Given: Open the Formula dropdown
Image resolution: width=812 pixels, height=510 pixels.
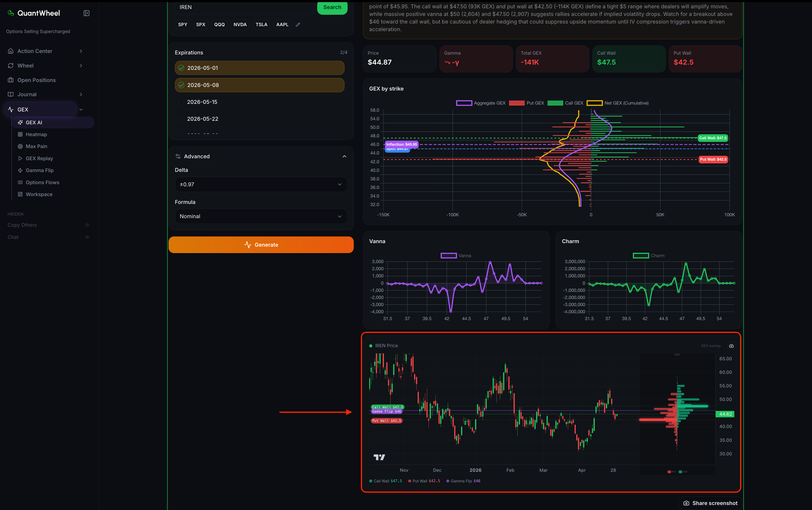Looking at the screenshot, I should pyautogui.click(x=261, y=216).
